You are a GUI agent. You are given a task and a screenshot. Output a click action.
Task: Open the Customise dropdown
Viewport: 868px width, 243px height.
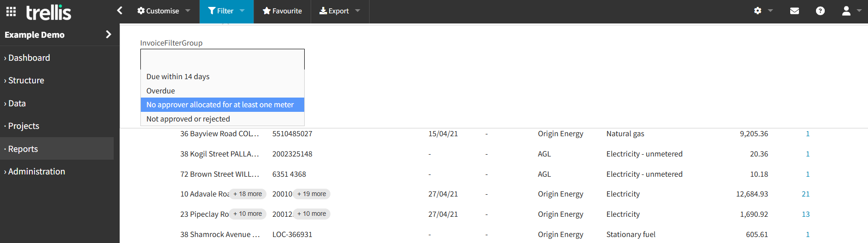[x=163, y=11]
